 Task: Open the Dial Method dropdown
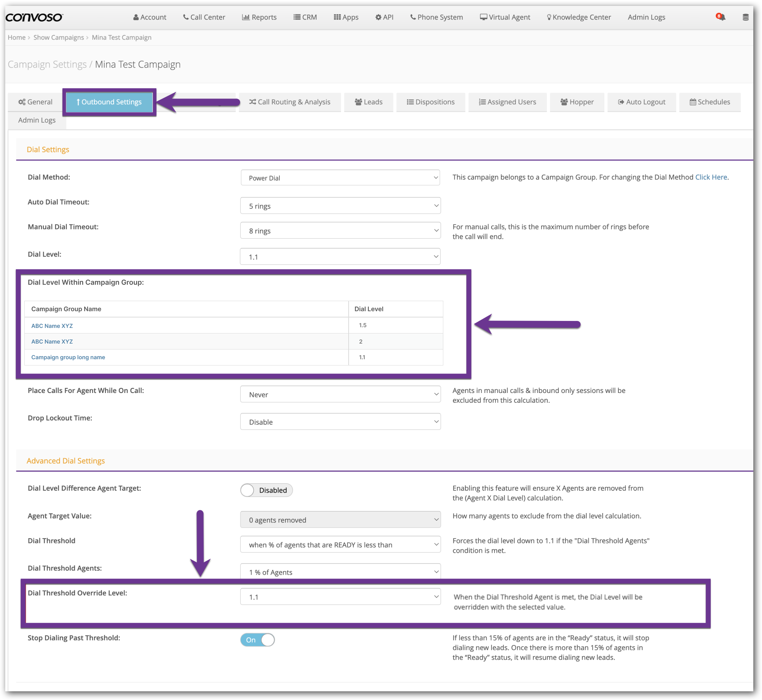pos(340,178)
